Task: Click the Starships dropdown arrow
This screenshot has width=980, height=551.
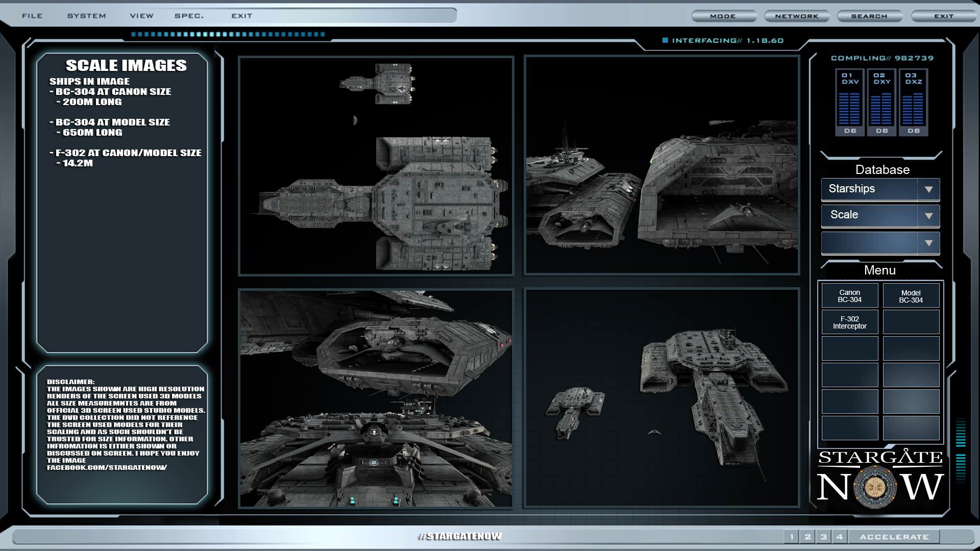Action: coord(928,189)
